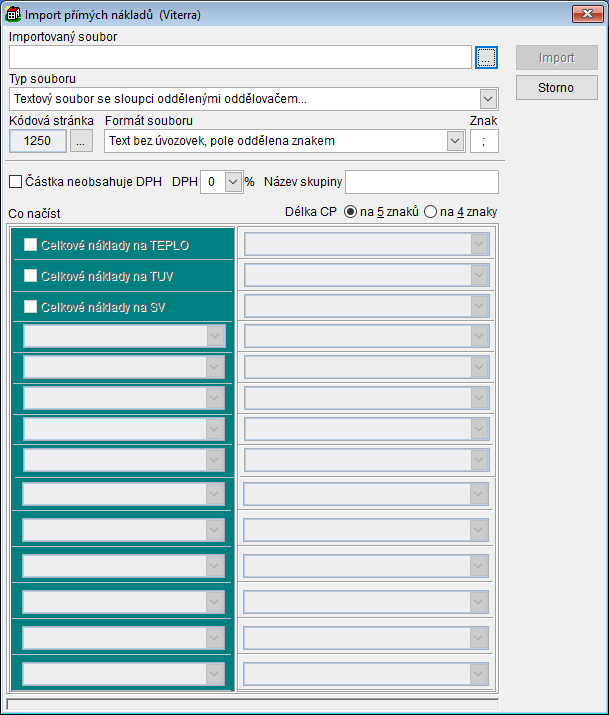
Task: Select Délka CP na 5 znaků
Action: click(x=350, y=212)
